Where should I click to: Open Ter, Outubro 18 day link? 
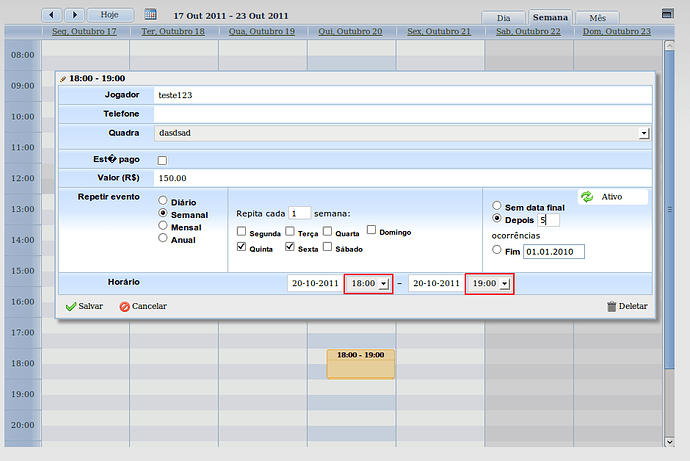(173, 32)
